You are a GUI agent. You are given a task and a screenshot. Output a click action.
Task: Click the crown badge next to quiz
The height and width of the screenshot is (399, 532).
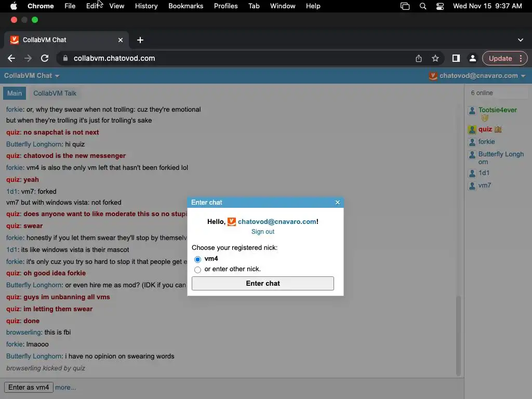pyautogui.click(x=498, y=129)
